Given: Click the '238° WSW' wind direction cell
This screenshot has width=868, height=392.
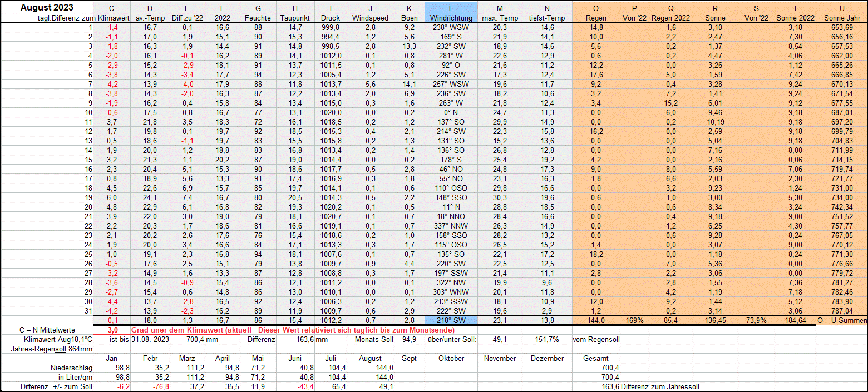Looking at the screenshot, I should click(451, 27).
